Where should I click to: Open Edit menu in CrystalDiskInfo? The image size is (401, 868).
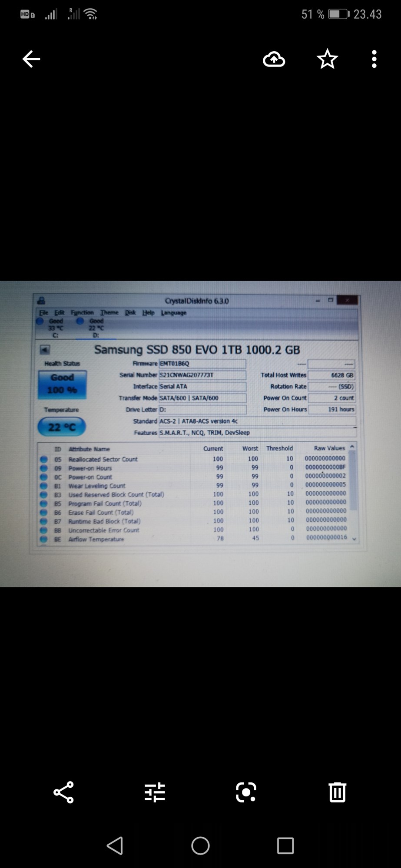[x=59, y=312]
